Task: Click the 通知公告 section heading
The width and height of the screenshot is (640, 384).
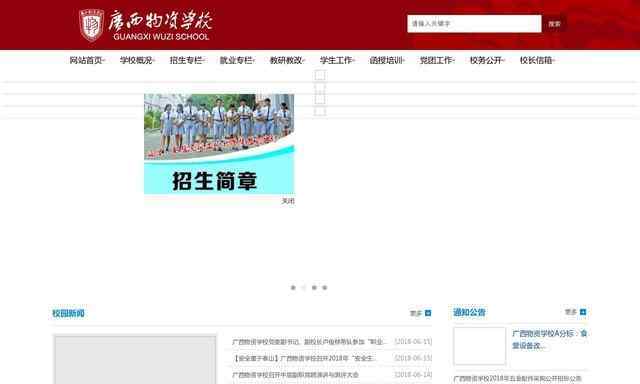Action: pyautogui.click(x=469, y=313)
